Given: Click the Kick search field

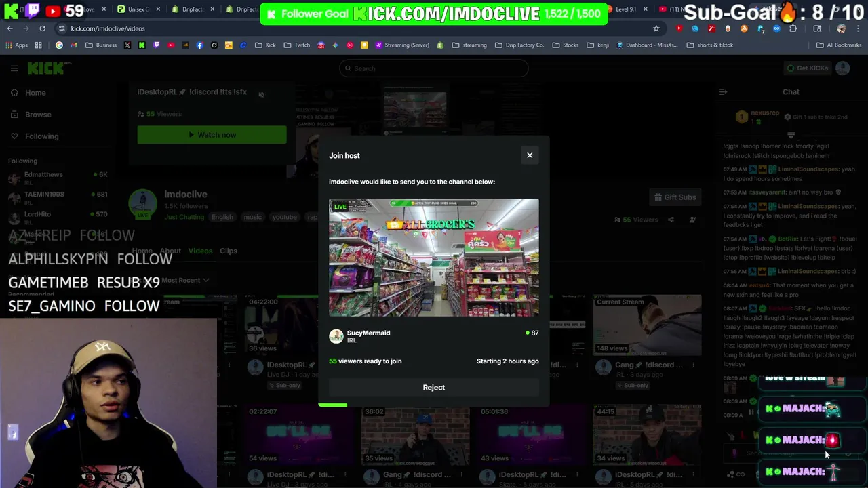Looking at the screenshot, I should [434, 68].
